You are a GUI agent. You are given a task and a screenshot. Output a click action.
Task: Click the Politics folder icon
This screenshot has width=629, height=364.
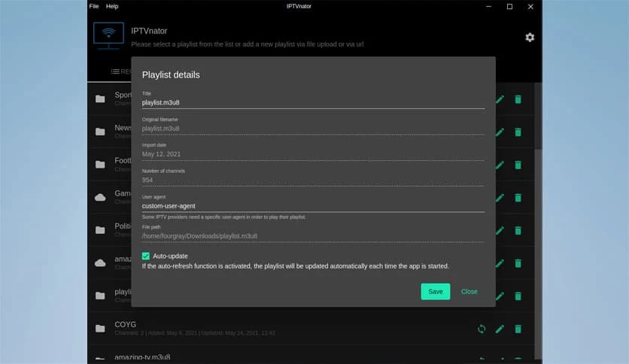tap(100, 230)
